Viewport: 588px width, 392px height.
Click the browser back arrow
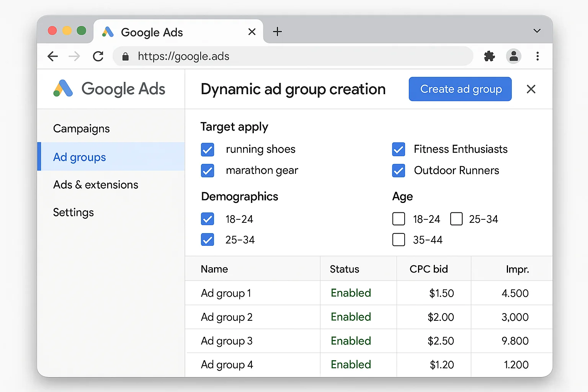(x=53, y=56)
